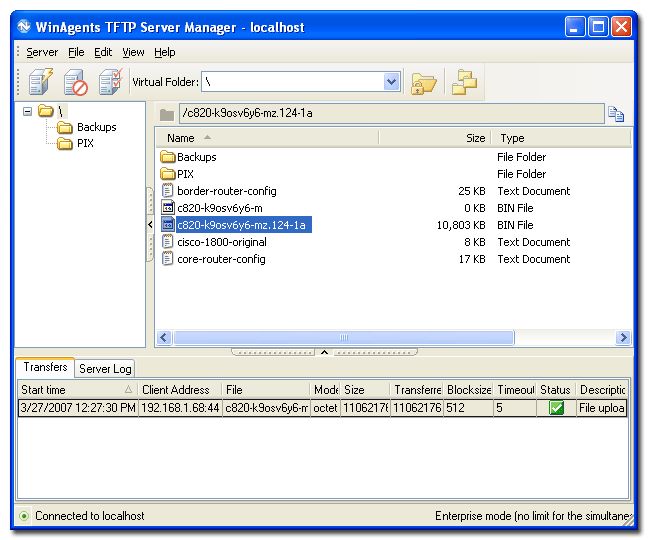Switch to the Server Log tab
The width and height of the screenshot is (648, 540).
(105, 369)
